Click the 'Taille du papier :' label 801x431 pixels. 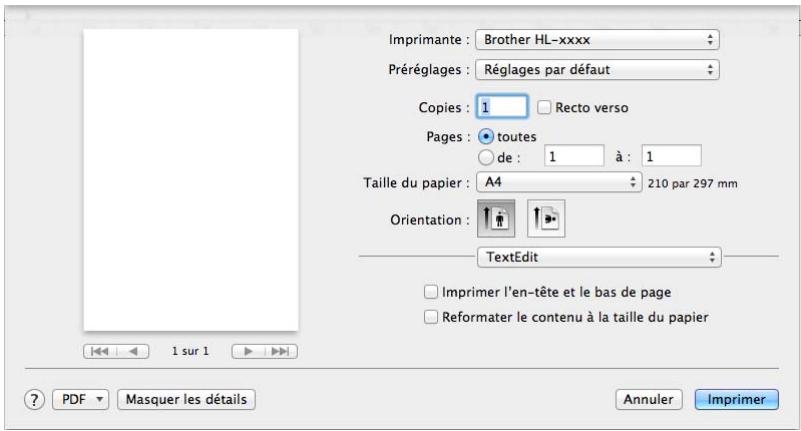coord(416,183)
